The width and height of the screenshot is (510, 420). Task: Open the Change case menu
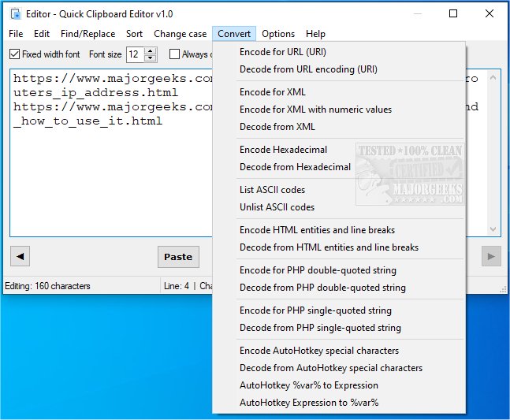(180, 34)
